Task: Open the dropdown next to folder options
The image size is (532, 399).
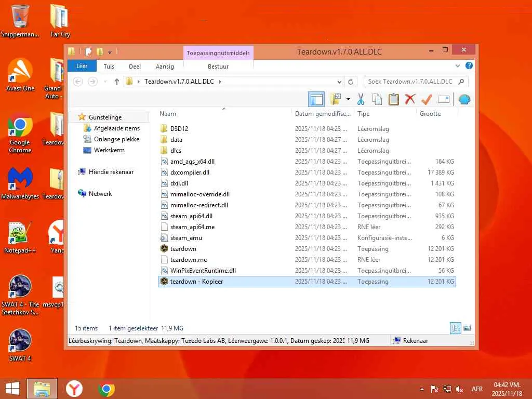Action: (348, 99)
